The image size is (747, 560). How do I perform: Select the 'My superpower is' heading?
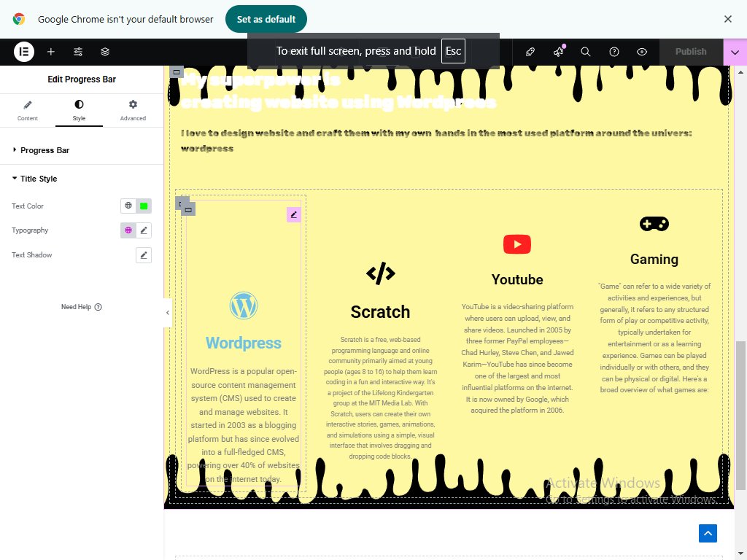tap(338, 91)
